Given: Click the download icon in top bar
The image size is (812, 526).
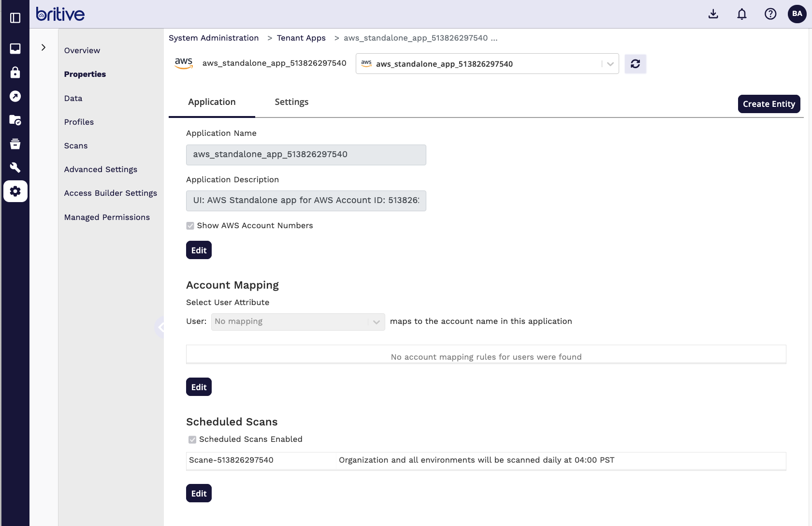Looking at the screenshot, I should (713, 14).
